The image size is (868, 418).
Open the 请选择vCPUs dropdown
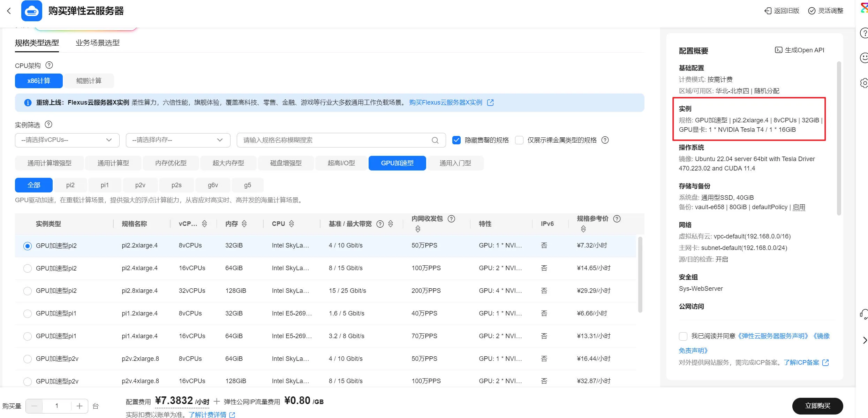click(x=67, y=140)
